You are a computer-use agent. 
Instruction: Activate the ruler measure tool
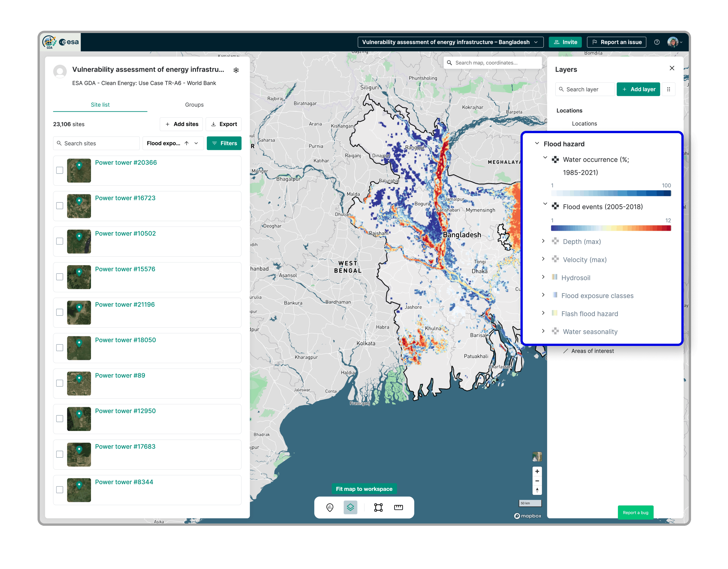tap(398, 507)
